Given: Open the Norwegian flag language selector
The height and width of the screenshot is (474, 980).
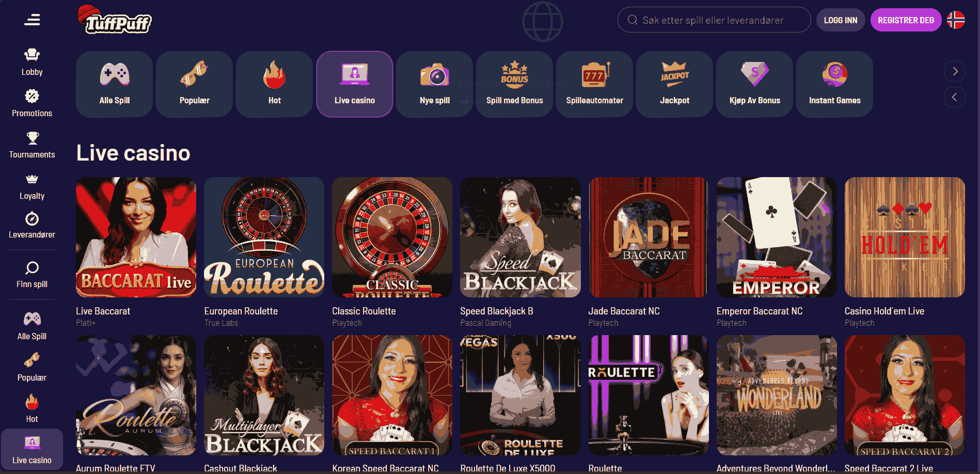Looking at the screenshot, I should [x=956, y=20].
